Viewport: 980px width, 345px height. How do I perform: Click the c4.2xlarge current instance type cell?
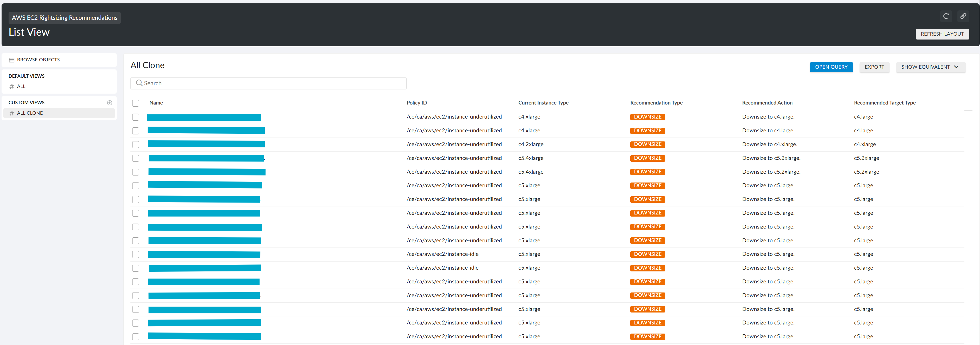(x=531, y=144)
